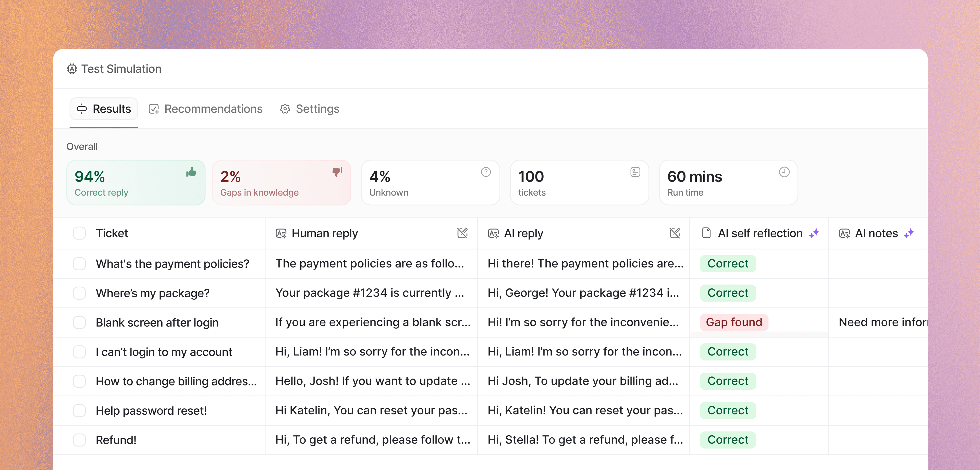Click 'Hi Katelin, You can reset your pas...' cell
This screenshot has height=470, width=980.
tap(371, 411)
